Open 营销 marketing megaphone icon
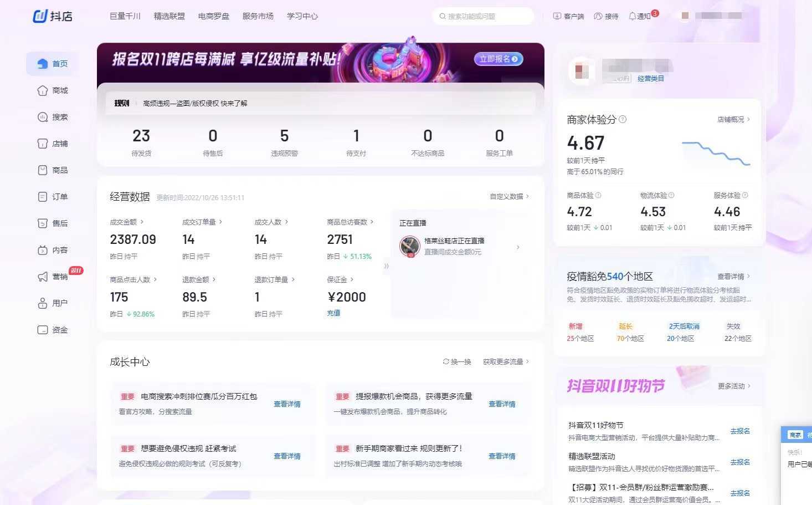Screen dimensions: 812x505 [43, 277]
